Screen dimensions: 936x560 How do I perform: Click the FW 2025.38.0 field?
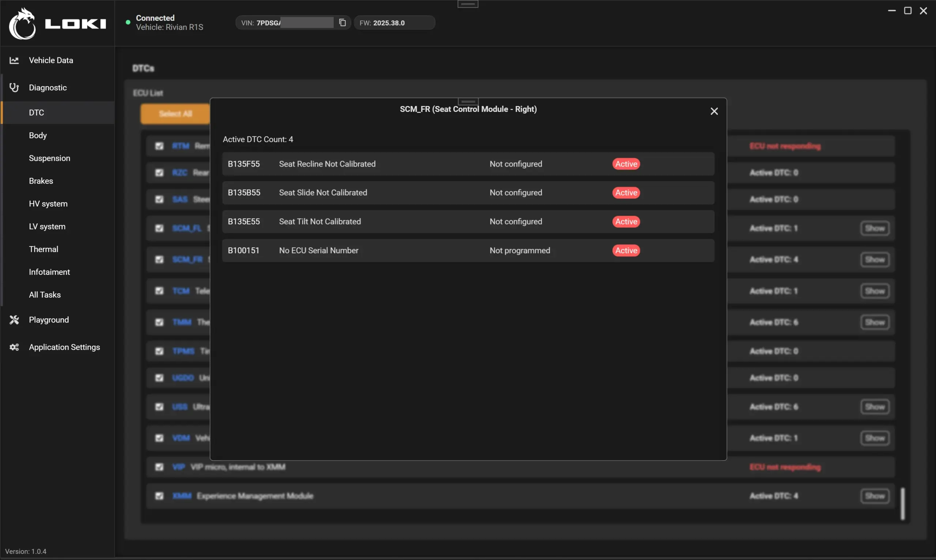click(395, 23)
